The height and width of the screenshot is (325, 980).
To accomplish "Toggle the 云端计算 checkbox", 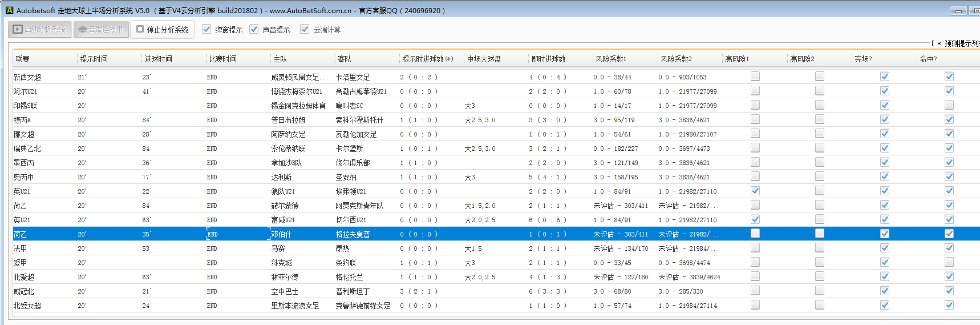I will click(305, 29).
